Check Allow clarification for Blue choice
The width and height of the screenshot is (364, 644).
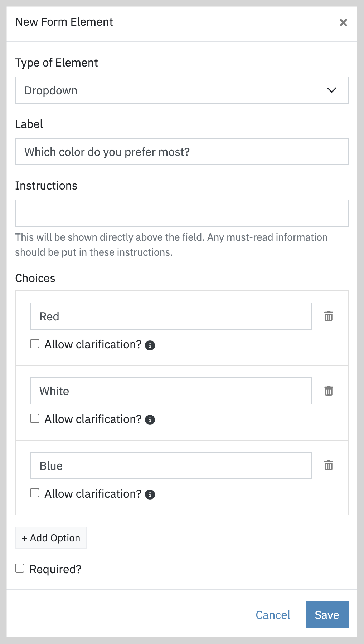click(x=35, y=493)
